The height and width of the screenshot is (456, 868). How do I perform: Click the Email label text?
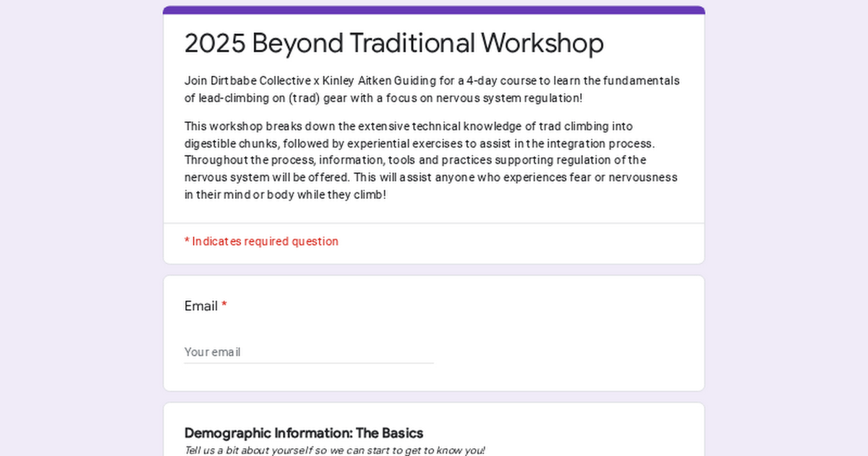coord(200,305)
